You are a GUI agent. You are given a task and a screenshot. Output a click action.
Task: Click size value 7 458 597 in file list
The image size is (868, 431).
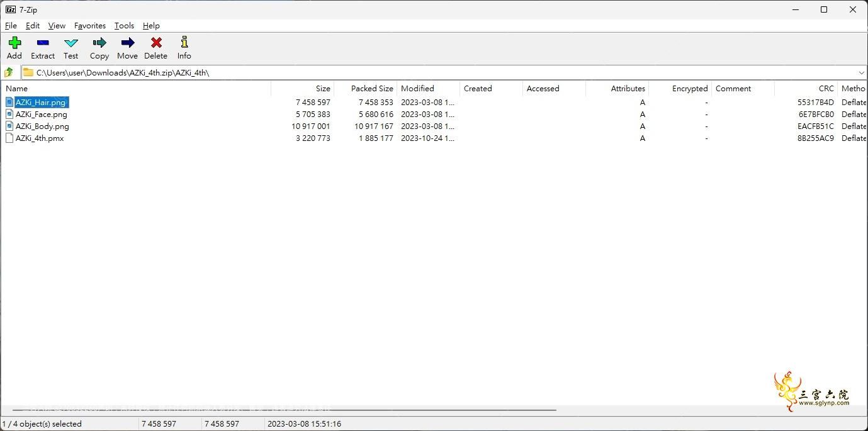[313, 102]
